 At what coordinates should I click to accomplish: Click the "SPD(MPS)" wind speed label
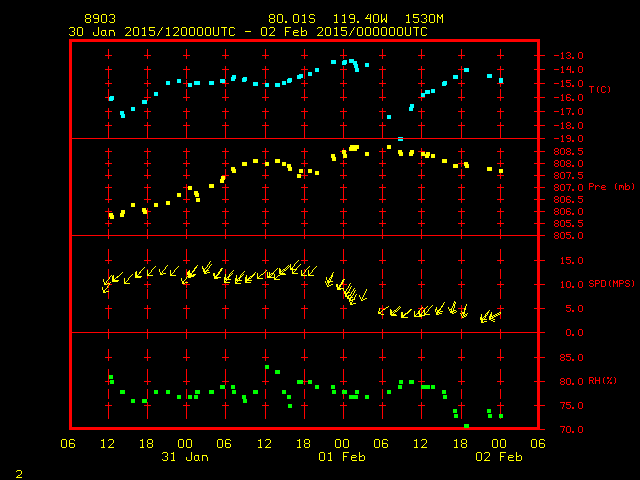click(611, 283)
